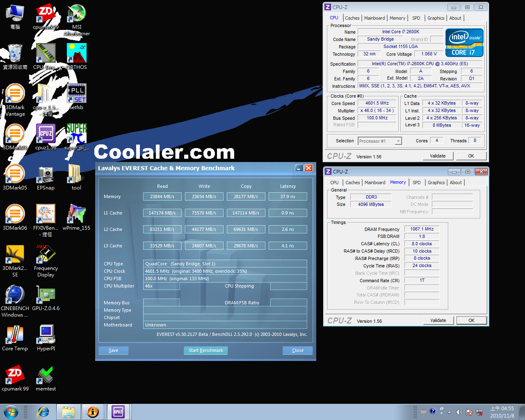Launch wPrime_155 desktop shortcut
Screen dimensions: 525x420
tap(77, 217)
